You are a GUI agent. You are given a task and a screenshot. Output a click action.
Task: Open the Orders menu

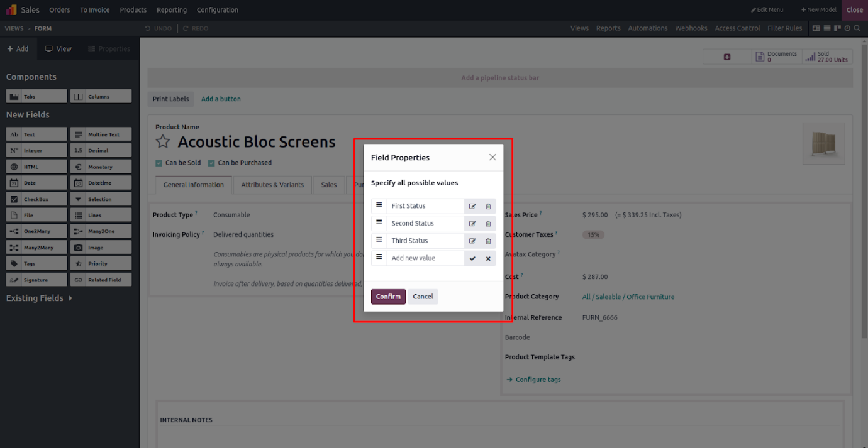point(60,10)
